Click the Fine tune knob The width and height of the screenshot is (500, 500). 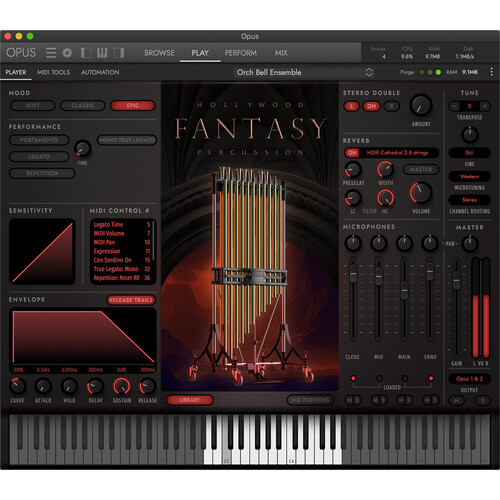(x=469, y=135)
